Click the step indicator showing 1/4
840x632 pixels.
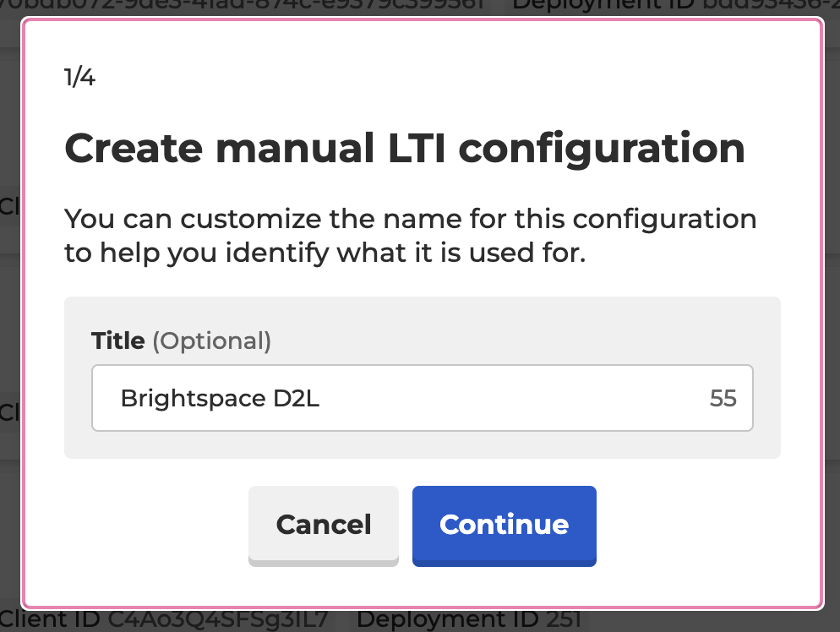coord(78,76)
